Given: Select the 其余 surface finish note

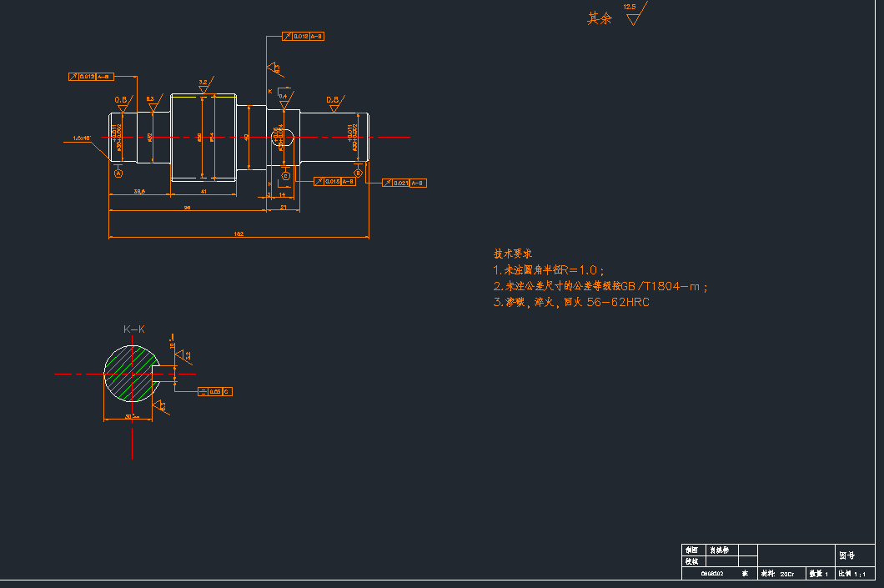Looking at the screenshot, I should [x=600, y=18].
